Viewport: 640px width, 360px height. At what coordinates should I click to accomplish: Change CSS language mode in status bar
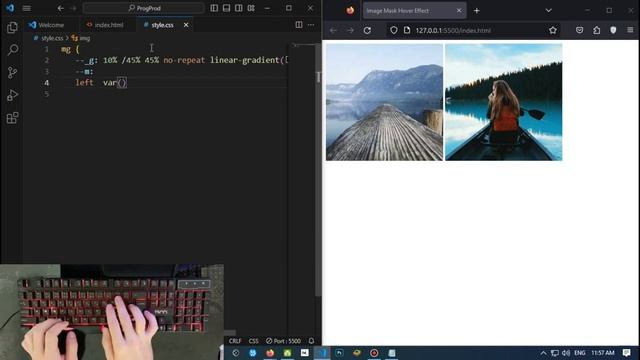coord(253,341)
